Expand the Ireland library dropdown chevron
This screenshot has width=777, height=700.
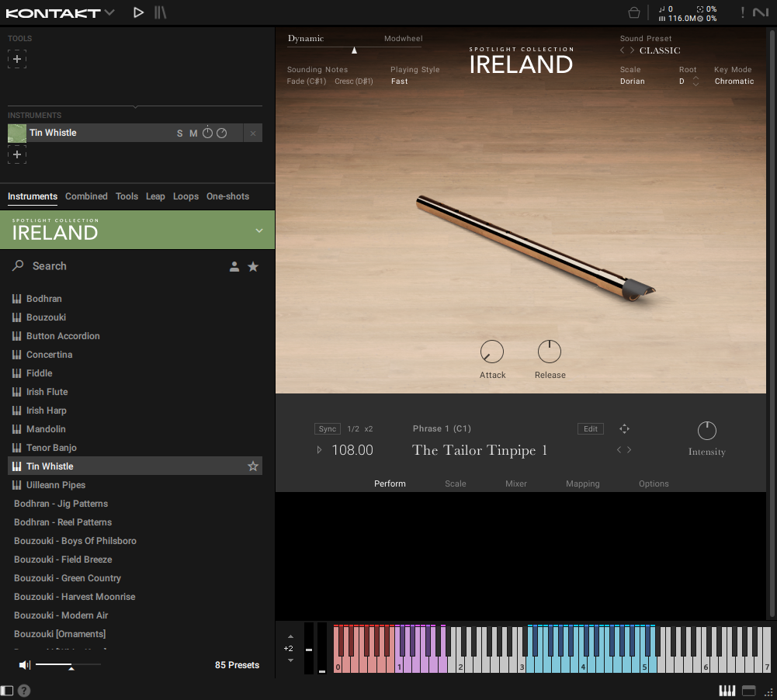point(259,230)
